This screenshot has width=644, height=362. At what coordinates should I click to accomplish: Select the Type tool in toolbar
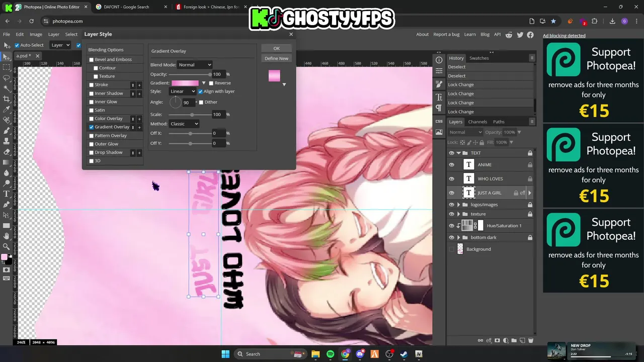coord(7,194)
